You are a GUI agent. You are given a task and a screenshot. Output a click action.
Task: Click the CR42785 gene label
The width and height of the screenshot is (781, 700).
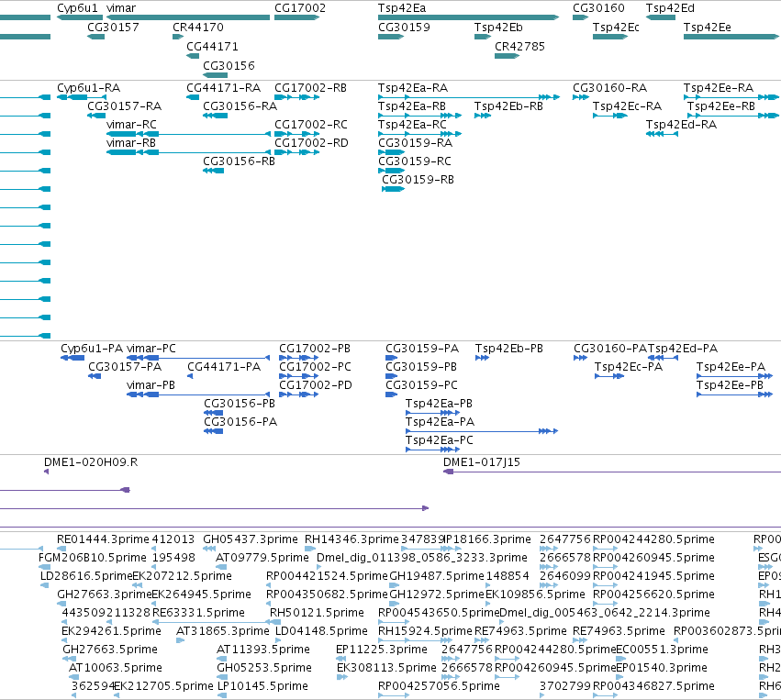[x=519, y=46]
